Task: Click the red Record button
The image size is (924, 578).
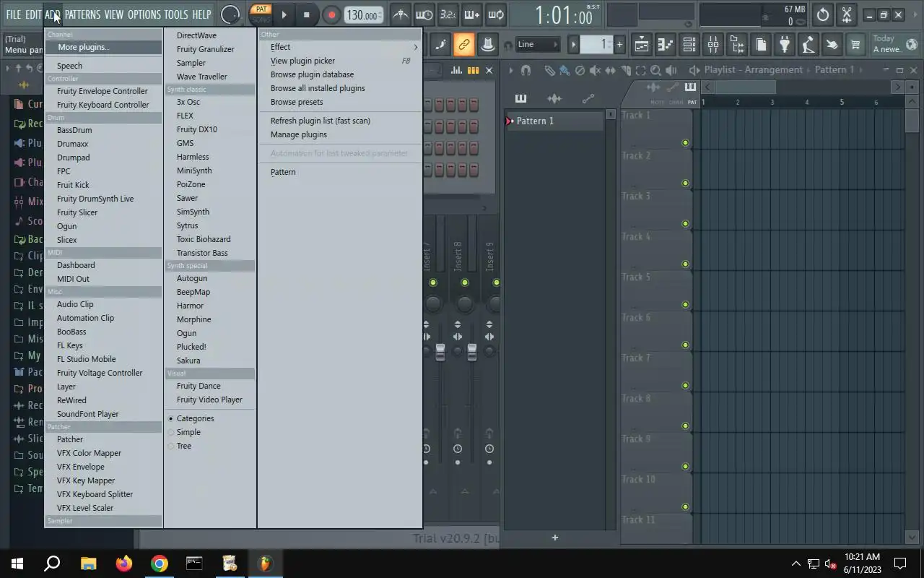Action: coord(331,14)
